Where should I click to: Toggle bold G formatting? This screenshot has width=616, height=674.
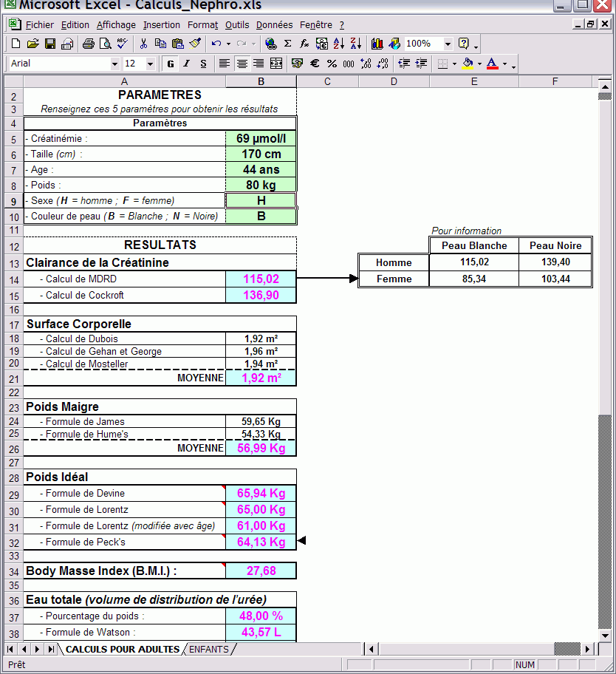[x=171, y=64]
